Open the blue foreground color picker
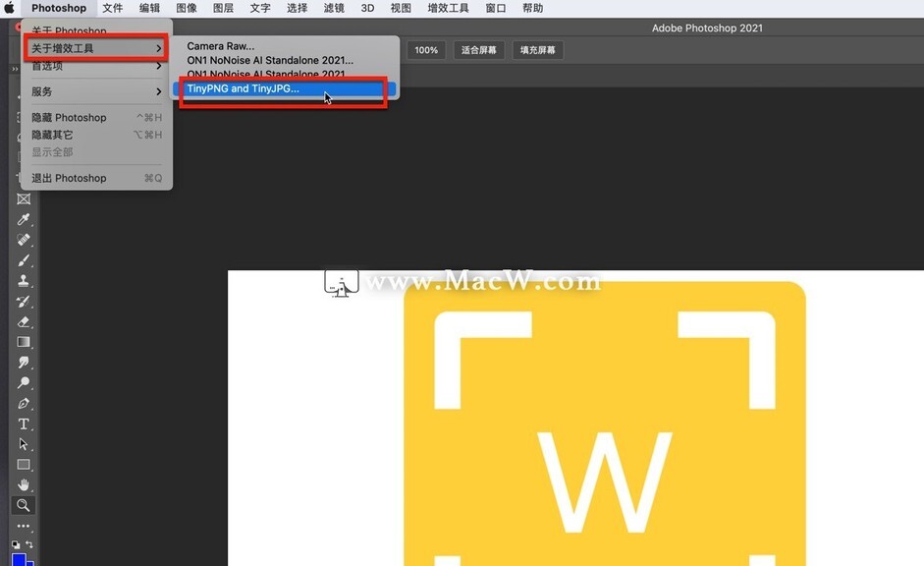The width and height of the screenshot is (924, 566). point(19,559)
